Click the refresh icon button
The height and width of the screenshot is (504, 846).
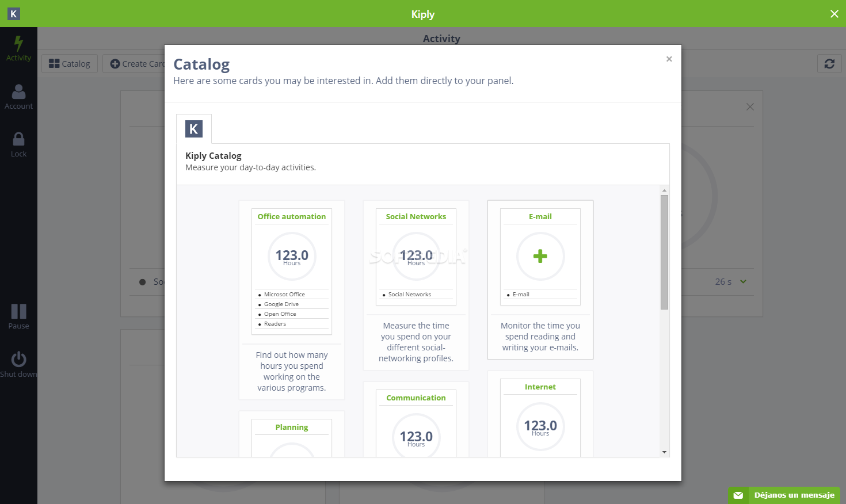[829, 63]
